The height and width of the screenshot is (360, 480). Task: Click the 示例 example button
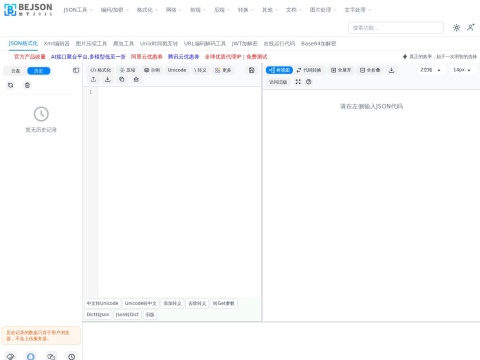(x=152, y=70)
